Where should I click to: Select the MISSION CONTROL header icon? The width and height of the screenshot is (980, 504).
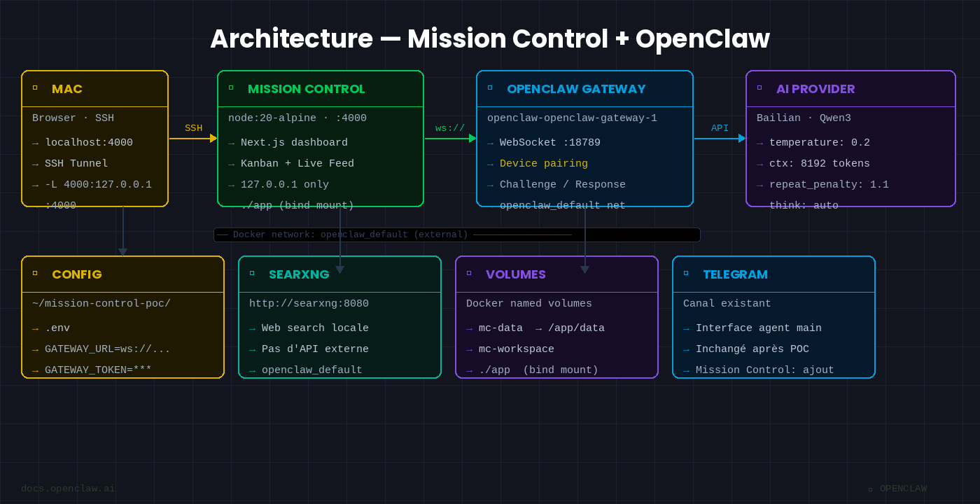tap(231, 88)
